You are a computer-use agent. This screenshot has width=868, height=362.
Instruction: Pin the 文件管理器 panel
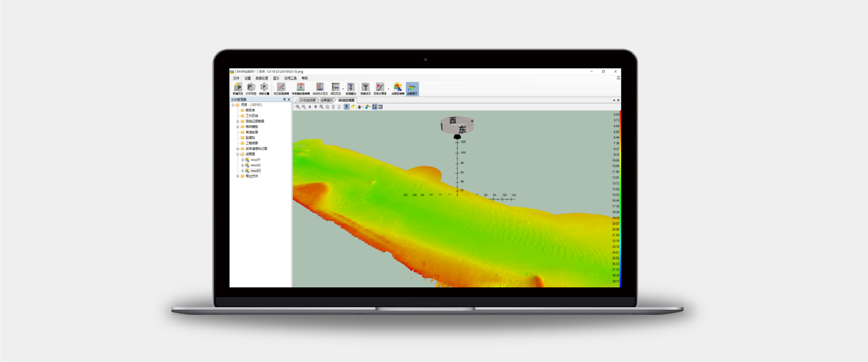point(284,100)
